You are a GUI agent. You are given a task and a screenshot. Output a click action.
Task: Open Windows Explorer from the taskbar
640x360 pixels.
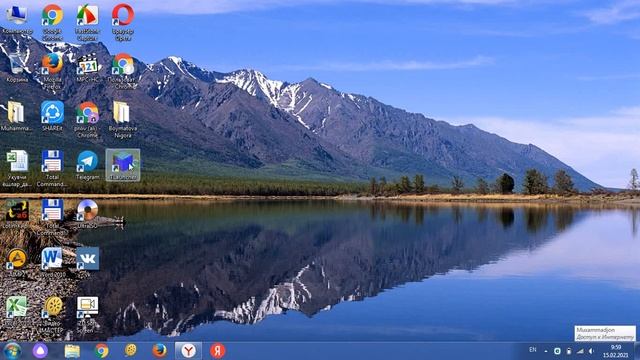[72, 351]
